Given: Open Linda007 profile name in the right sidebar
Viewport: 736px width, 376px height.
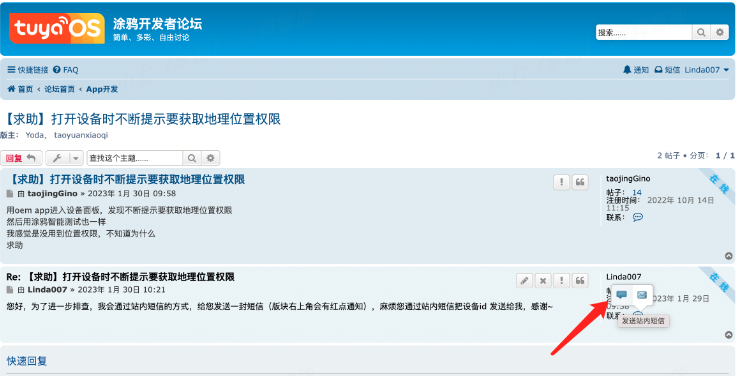Looking at the screenshot, I should pyautogui.click(x=623, y=277).
